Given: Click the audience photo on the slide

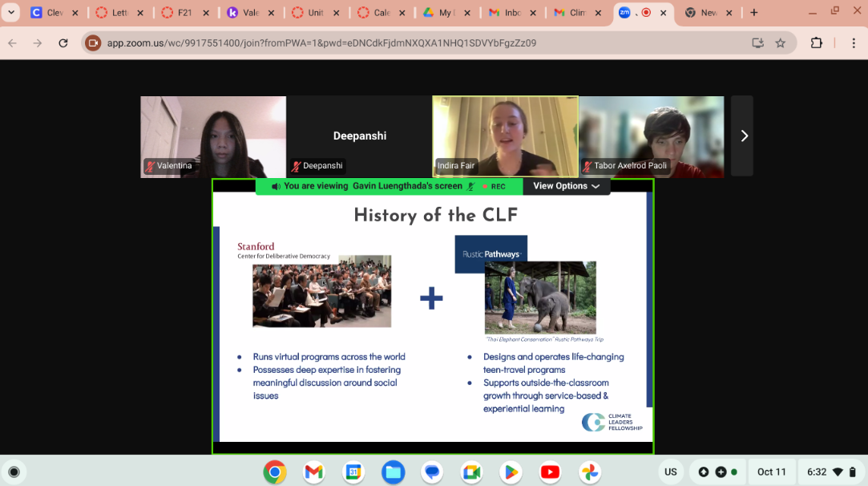Looking at the screenshot, I should 321,291.
